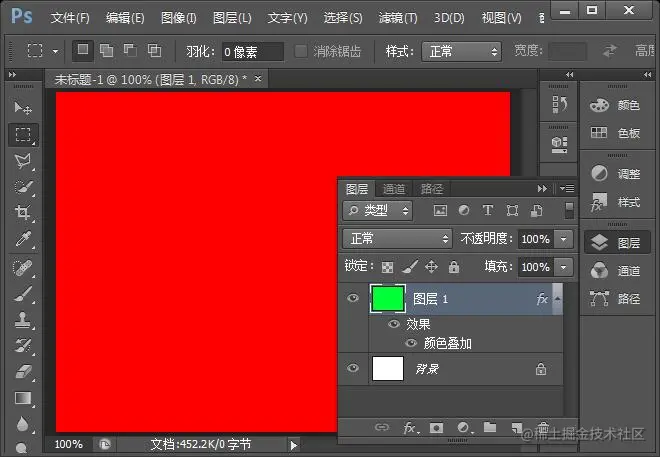The width and height of the screenshot is (660, 457).
Task: Open the 颜色 panel button
Action: pyautogui.click(x=615, y=105)
